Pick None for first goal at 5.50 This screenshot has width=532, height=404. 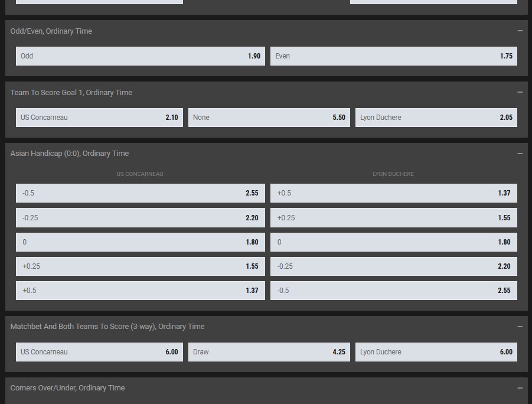click(x=269, y=118)
